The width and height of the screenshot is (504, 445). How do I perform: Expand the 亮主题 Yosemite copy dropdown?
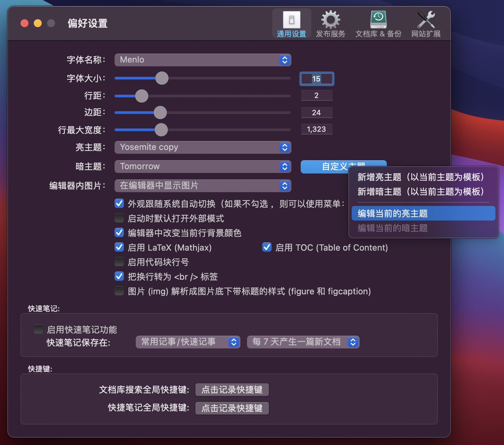[203, 147]
